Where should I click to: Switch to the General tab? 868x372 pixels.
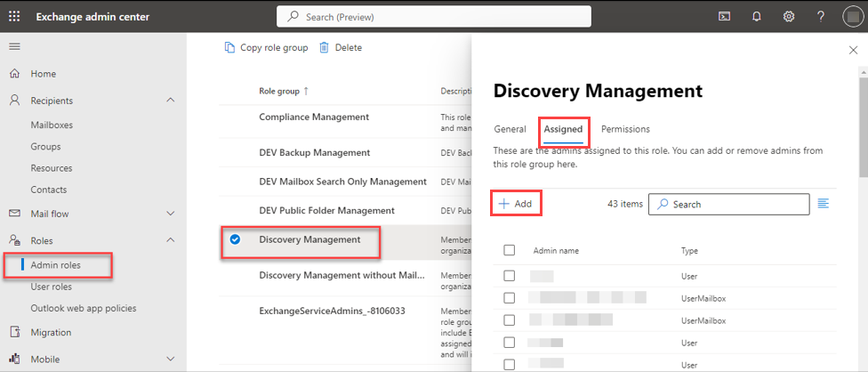[x=510, y=129]
